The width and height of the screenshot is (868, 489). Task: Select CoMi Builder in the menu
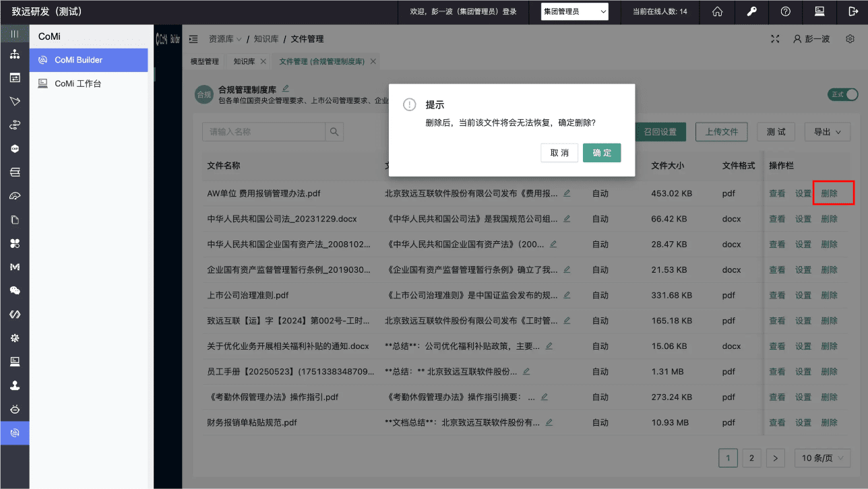click(x=88, y=60)
